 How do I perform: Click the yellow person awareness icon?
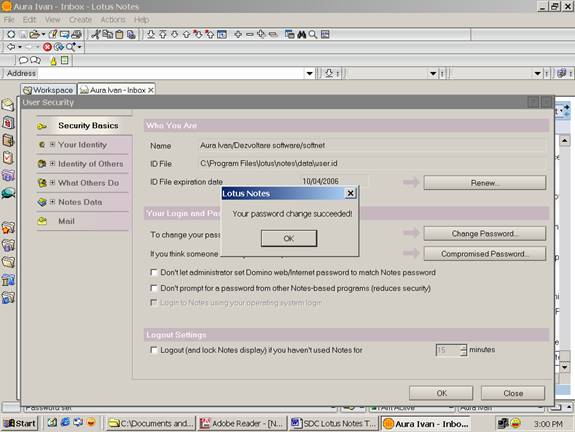53,61
